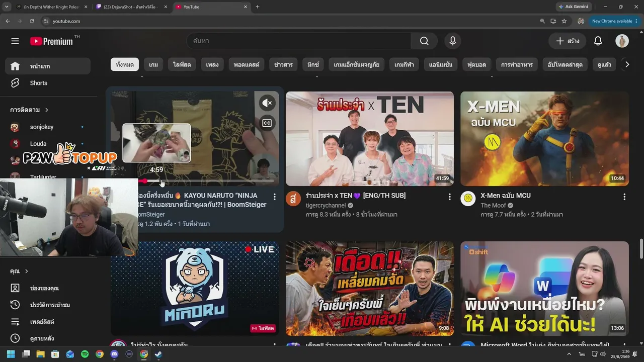This screenshot has height=362, width=644.
Task: Open the notifications bell
Action: [x=598, y=41]
